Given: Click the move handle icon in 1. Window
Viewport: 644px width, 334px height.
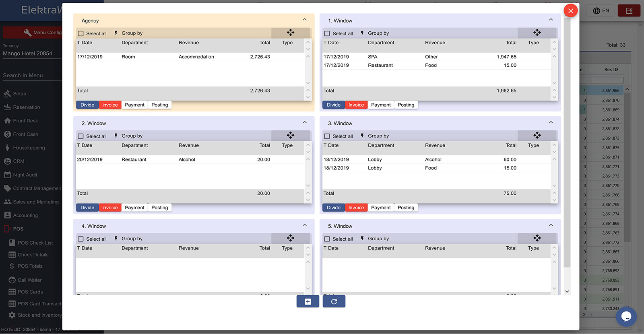Looking at the screenshot, I should point(537,33).
